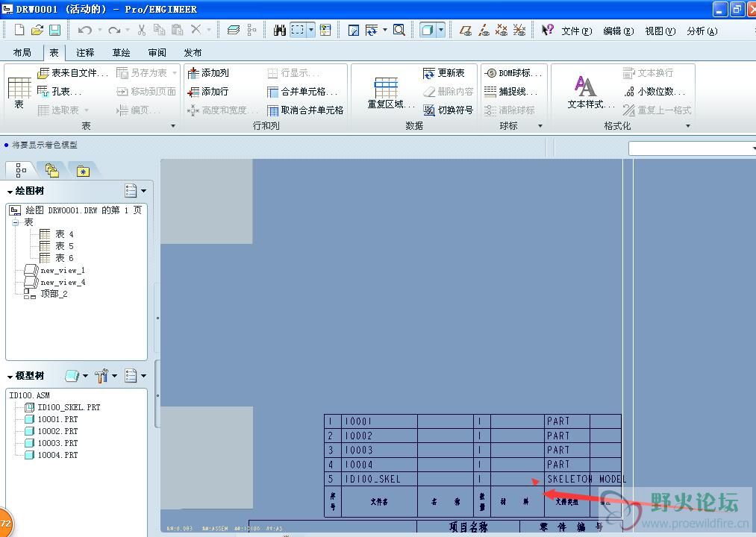Switch to the favorites panel tab icon
The height and width of the screenshot is (537, 756).
(83, 171)
